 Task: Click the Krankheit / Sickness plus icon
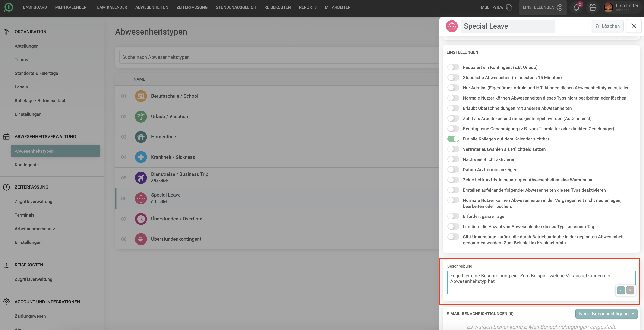141,157
